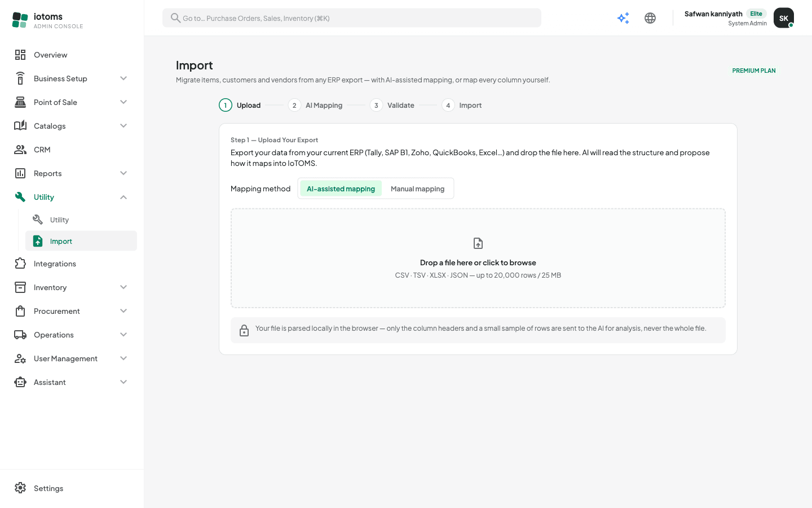Open the Utility sub-item label
812x508 pixels.
click(x=59, y=220)
